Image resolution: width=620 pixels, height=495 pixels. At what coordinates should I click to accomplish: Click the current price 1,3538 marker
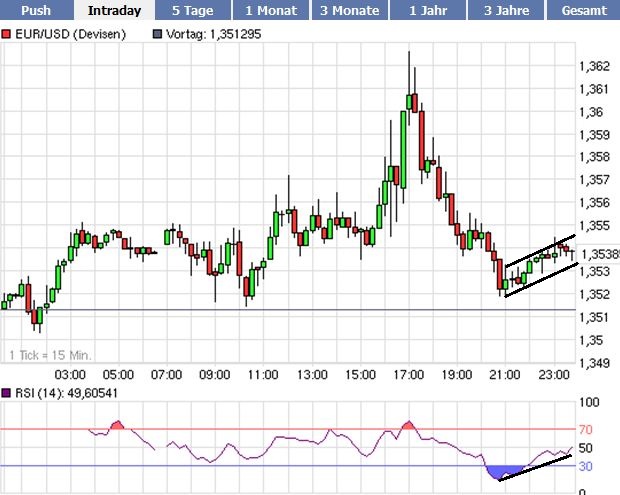pos(599,254)
